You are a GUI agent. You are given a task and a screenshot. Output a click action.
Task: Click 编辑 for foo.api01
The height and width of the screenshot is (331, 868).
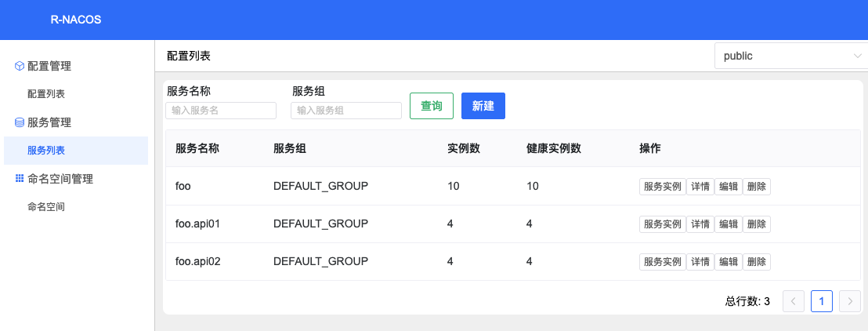[x=729, y=224]
